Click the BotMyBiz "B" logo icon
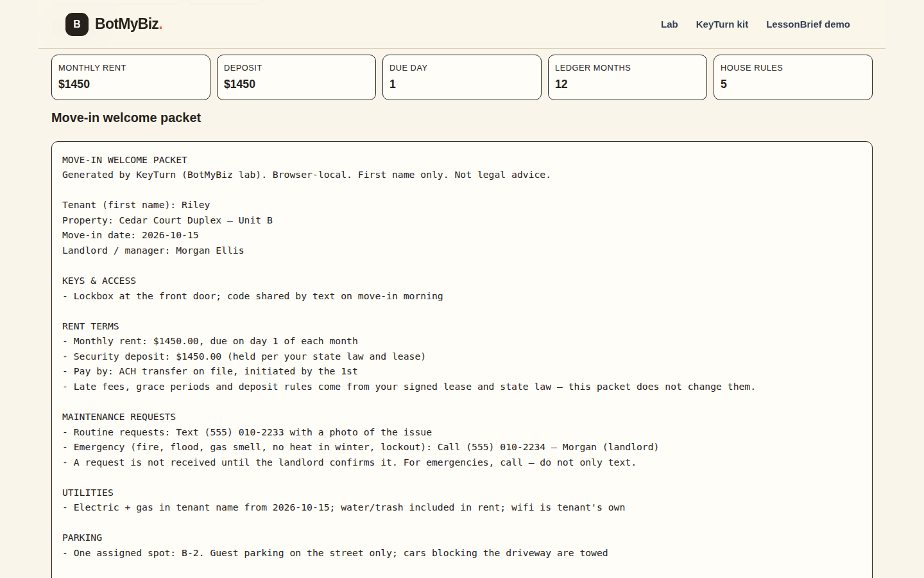Viewport: 924px width, 578px height. pyautogui.click(x=77, y=24)
